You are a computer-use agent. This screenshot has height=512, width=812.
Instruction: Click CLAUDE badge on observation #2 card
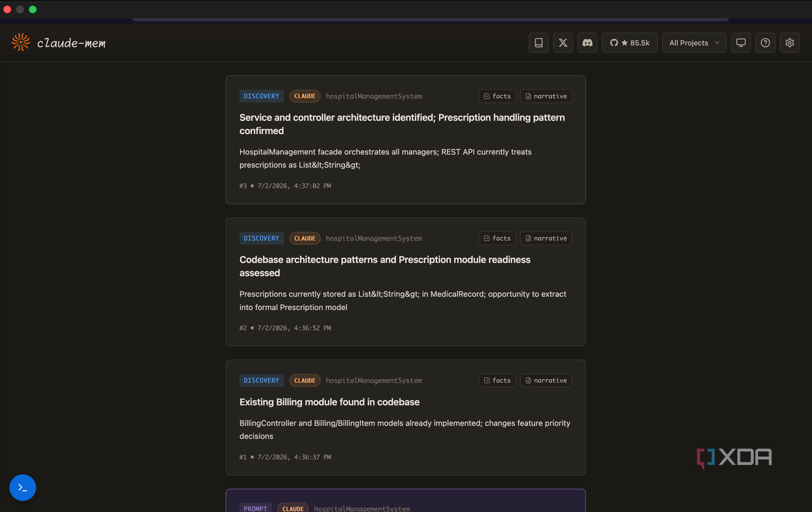tap(304, 238)
